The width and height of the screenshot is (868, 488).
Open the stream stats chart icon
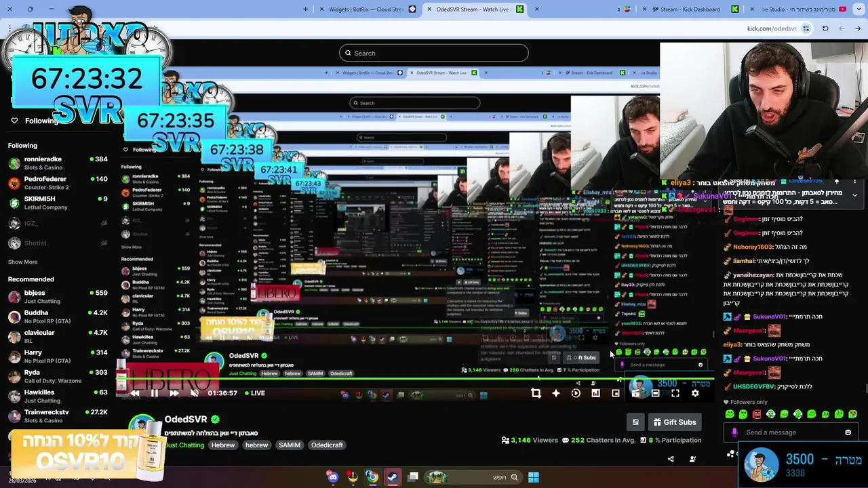click(x=595, y=393)
